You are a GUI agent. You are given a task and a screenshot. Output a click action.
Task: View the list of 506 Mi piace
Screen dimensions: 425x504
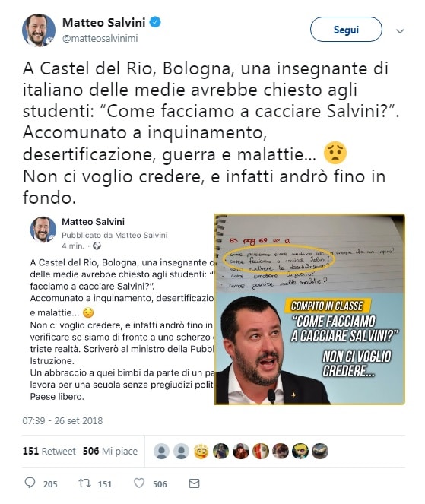pos(110,451)
